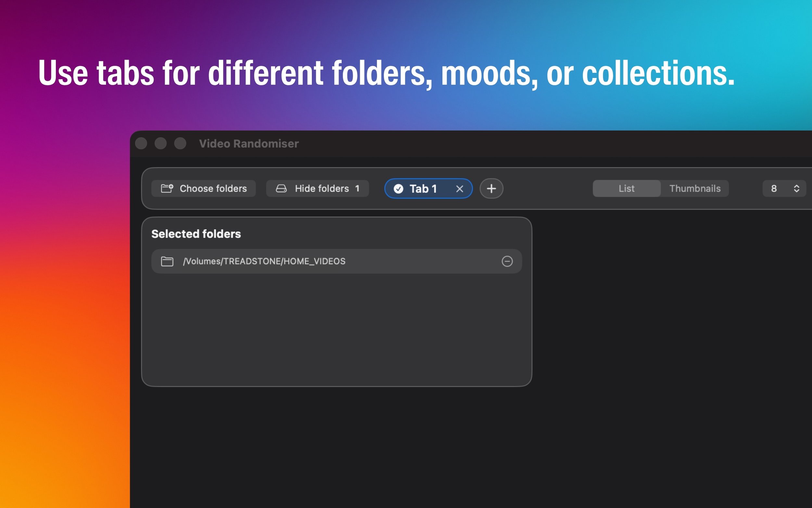Click the middle minimize traffic light
Screen dimensions: 812x508
click(x=160, y=143)
